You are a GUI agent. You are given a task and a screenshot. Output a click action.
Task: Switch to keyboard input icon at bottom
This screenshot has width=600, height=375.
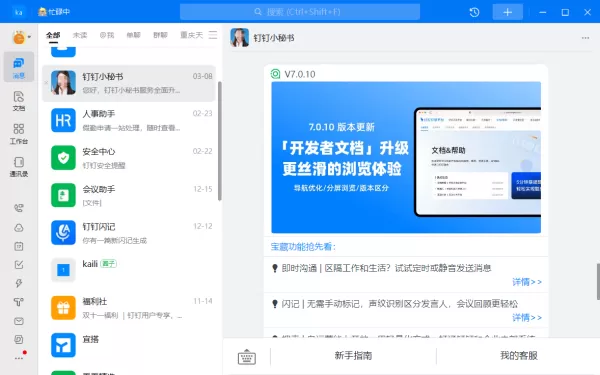point(247,357)
